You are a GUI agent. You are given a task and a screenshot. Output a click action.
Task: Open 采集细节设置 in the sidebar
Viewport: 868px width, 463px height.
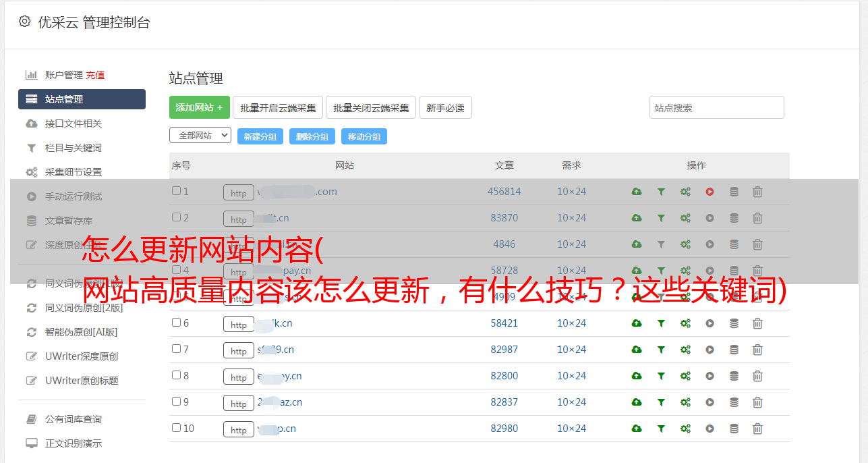(x=74, y=172)
